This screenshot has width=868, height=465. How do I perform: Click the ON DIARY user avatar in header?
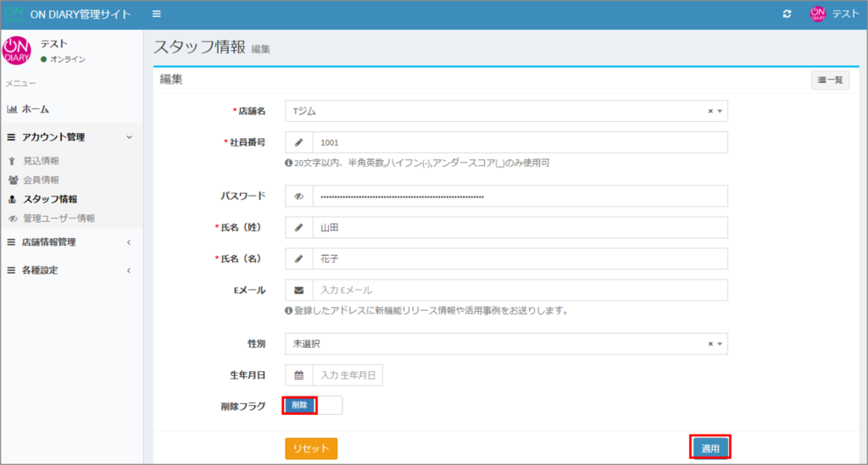817,14
